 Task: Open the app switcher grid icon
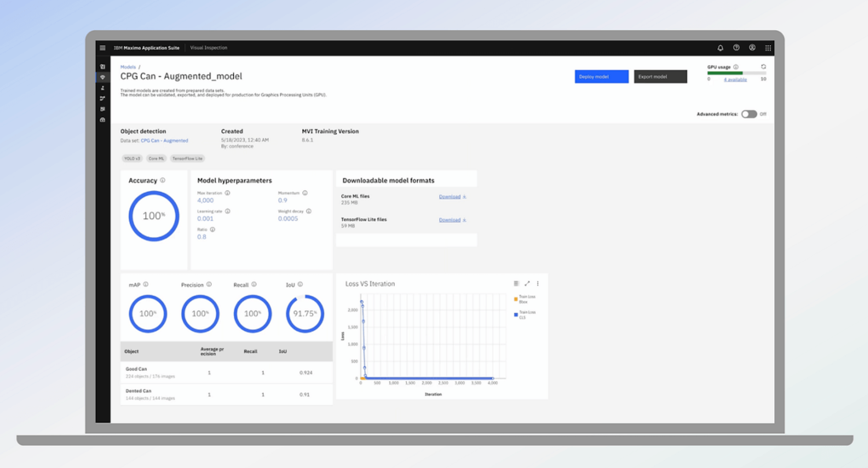[x=768, y=48]
